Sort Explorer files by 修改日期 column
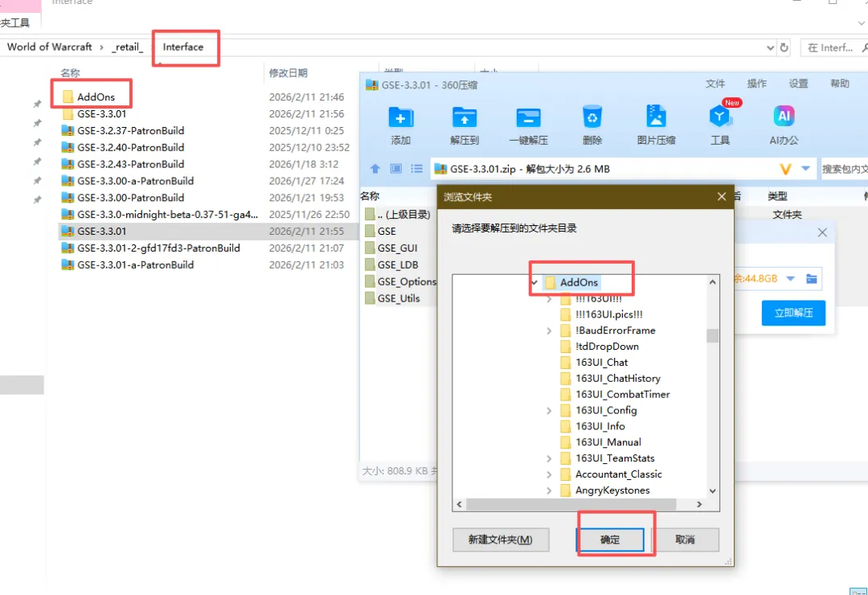 click(288, 73)
